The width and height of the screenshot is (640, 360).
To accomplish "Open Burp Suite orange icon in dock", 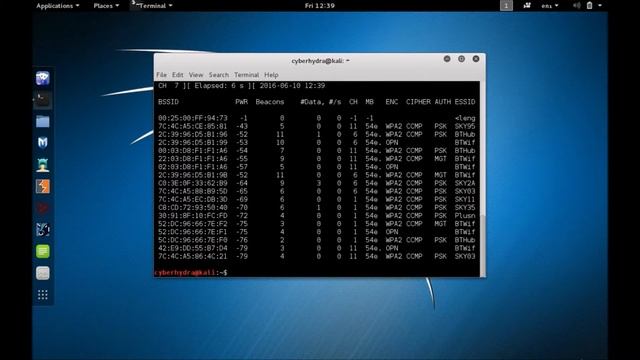I will pyautogui.click(x=43, y=187).
